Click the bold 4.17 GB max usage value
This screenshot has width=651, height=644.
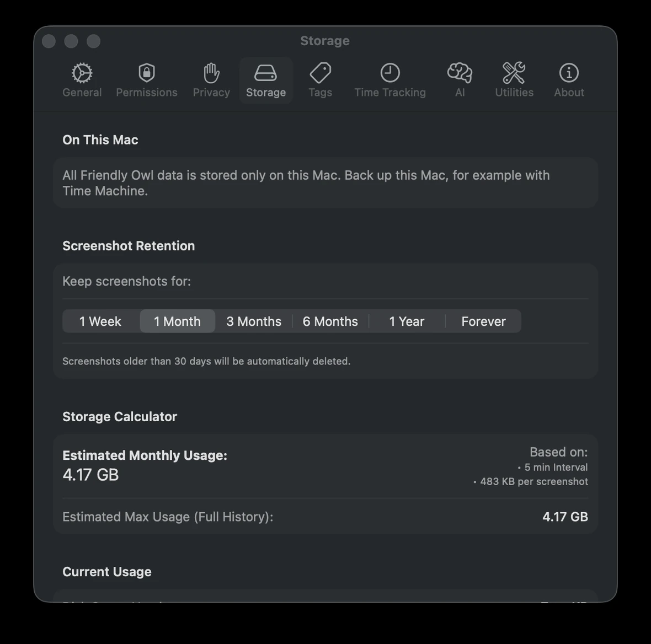click(565, 517)
